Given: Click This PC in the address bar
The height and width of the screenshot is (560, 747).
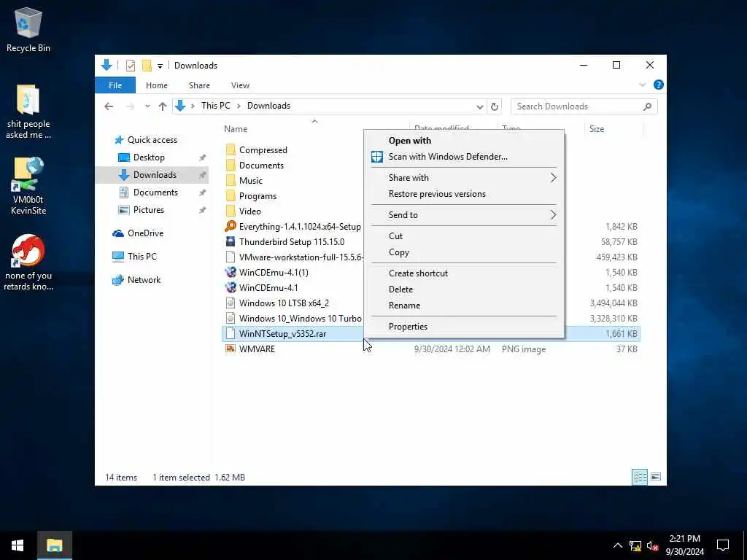Looking at the screenshot, I should tap(215, 106).
